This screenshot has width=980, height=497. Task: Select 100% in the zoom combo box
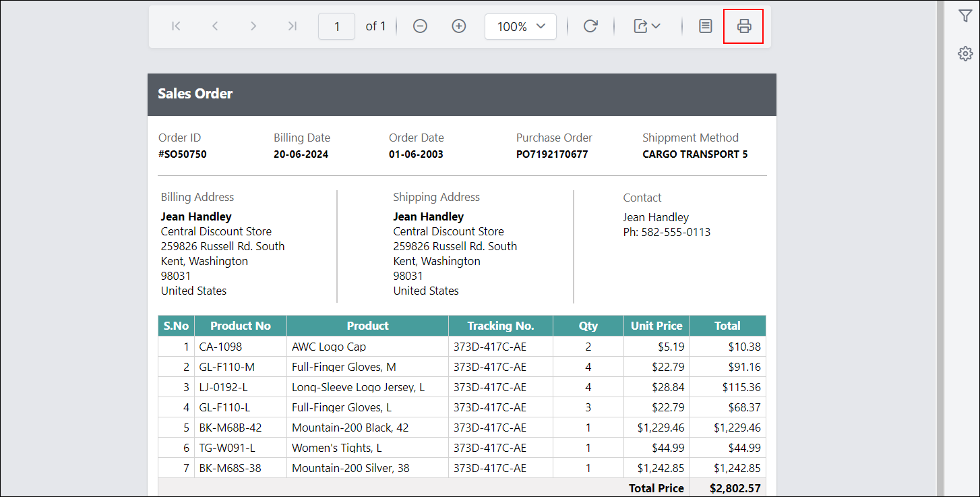[x=516, y=26]
